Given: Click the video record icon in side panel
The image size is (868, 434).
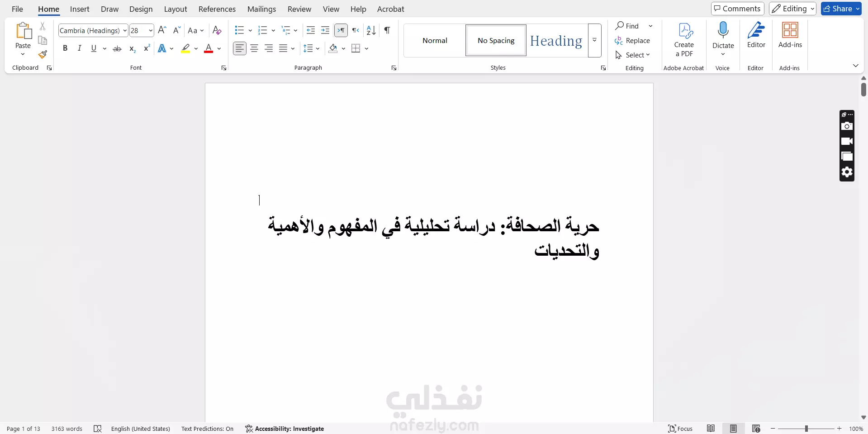Looking at the screenshot, I should 847,141.
